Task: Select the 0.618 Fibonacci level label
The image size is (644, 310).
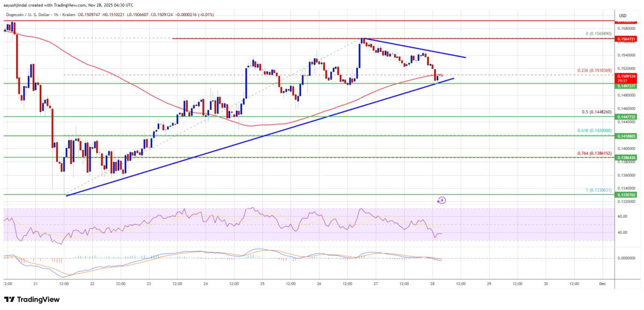Action: [594, 132]
